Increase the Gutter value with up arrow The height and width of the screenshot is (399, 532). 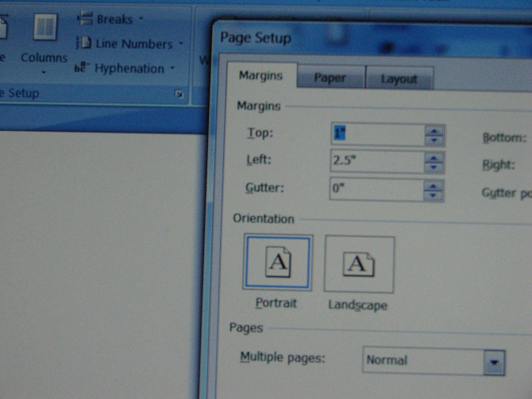pyautogui.click(x=433, y=186)
